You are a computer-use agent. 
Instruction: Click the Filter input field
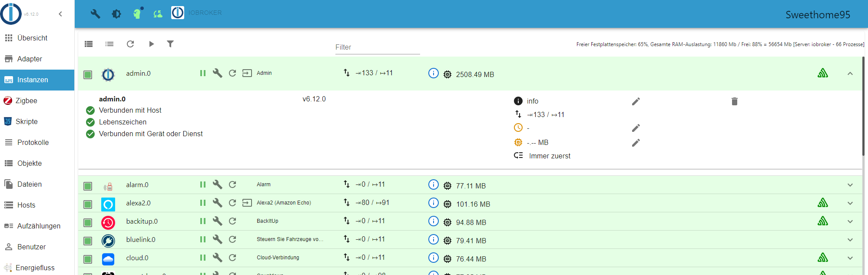377,47
